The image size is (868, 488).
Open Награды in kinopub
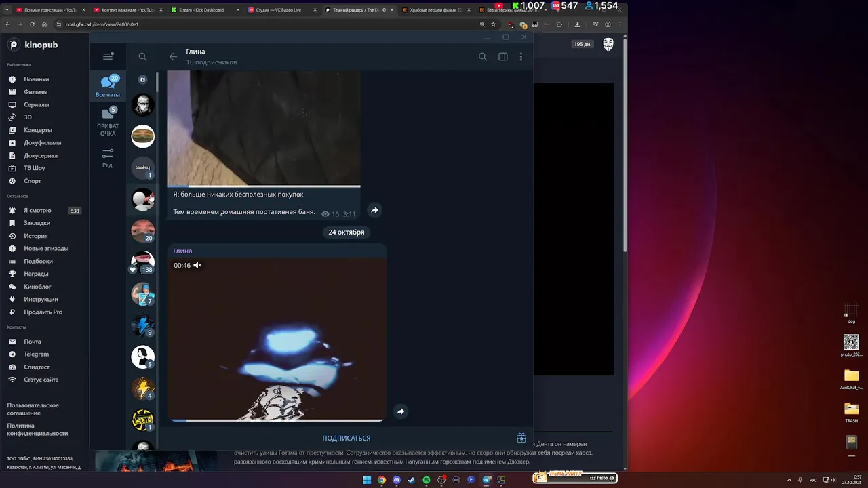click(36, 274)
